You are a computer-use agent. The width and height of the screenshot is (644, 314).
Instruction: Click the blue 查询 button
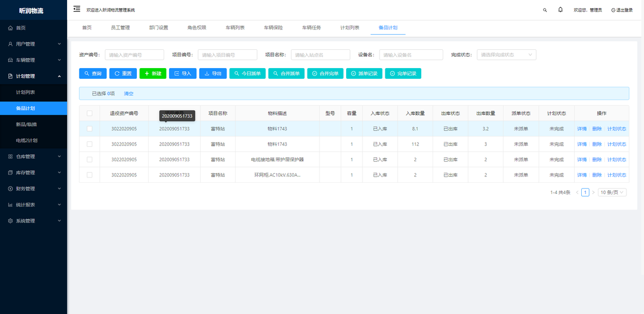pos(92,73)
